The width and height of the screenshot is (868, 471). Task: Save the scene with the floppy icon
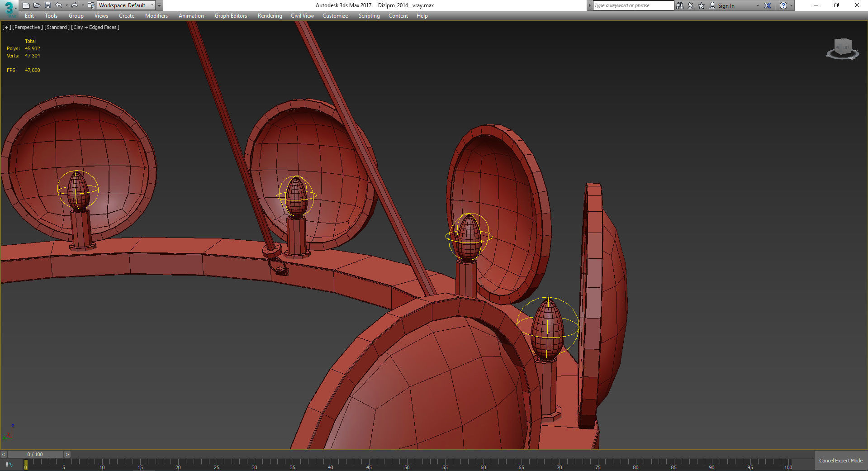tap(48, 5)
